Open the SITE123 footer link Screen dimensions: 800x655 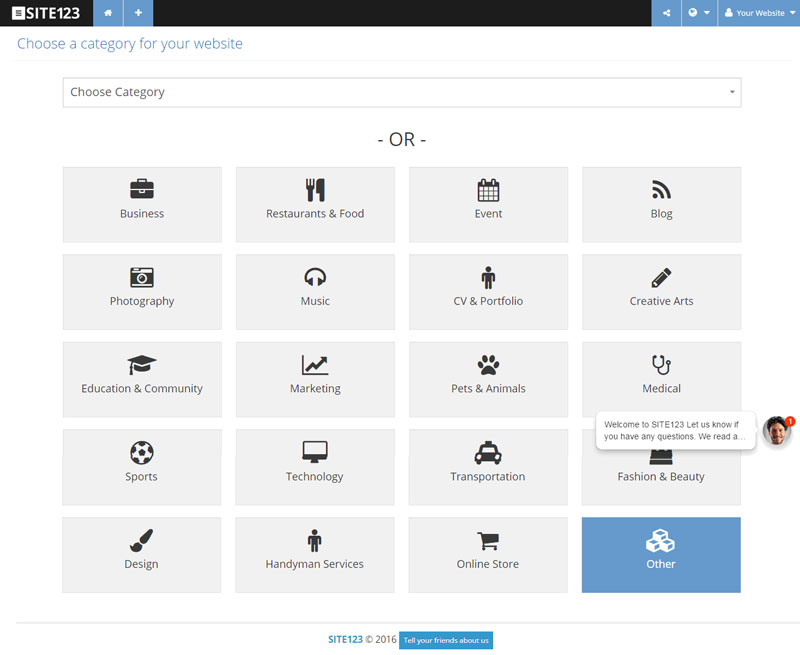pos(345,640)
